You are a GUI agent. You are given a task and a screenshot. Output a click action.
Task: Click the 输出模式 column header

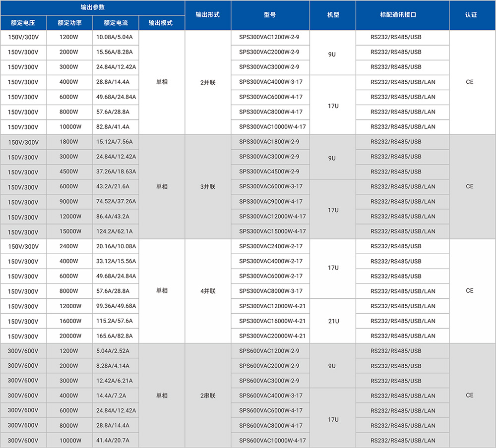coord(162,23)
